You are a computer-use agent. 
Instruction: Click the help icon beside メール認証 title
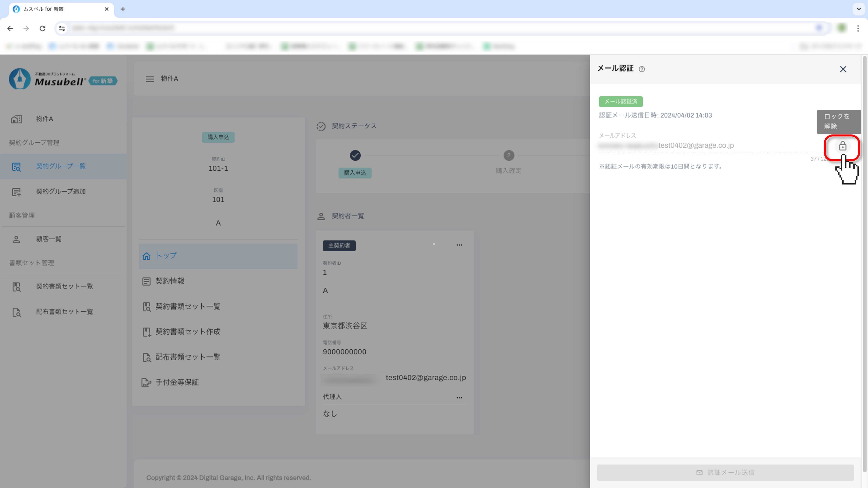pyautogui.click(x=642, y=69)
